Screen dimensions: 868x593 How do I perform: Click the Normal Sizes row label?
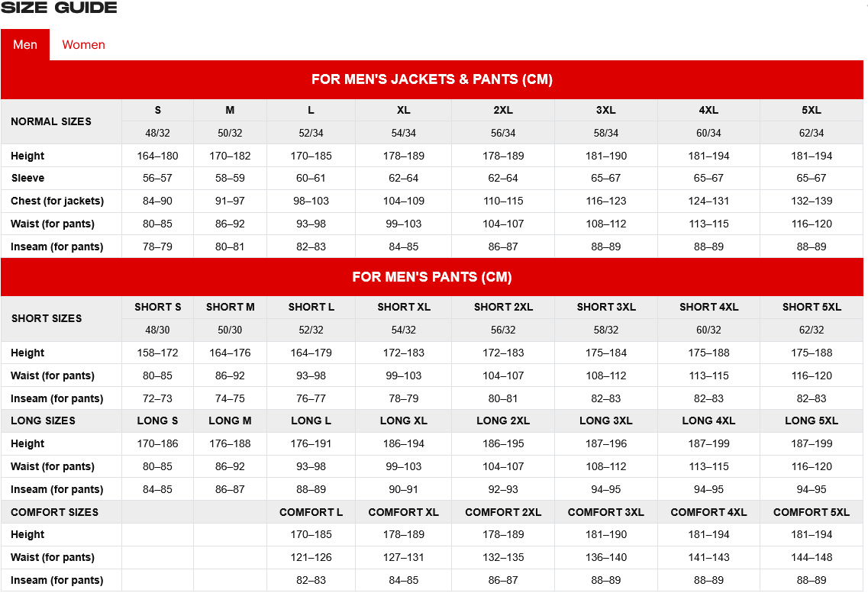point(51,121)
